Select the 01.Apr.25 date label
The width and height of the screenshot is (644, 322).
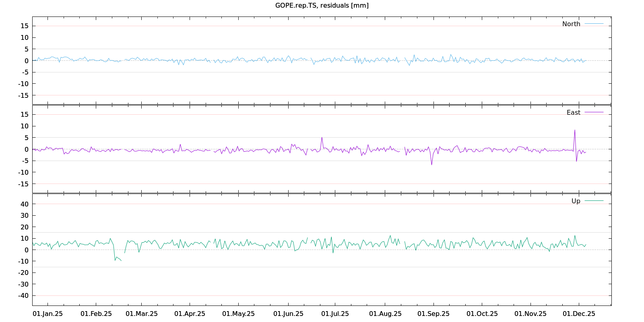coord(190,314)
